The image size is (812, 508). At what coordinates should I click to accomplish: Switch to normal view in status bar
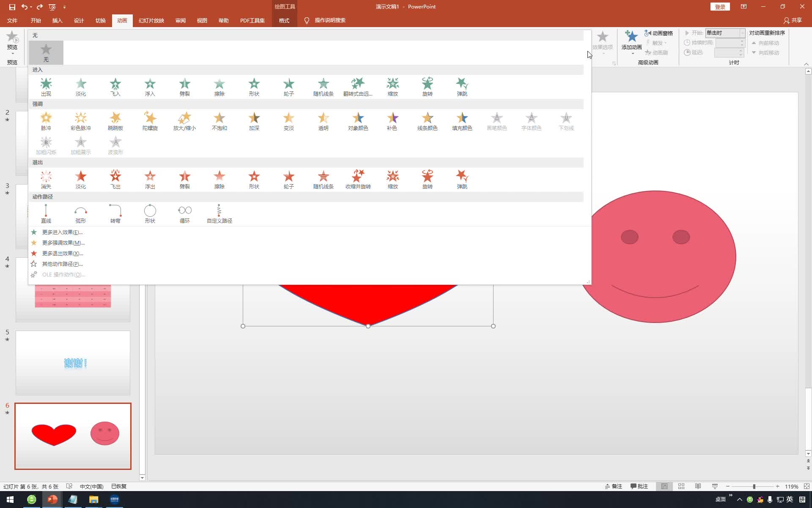[x=664, y=486]
